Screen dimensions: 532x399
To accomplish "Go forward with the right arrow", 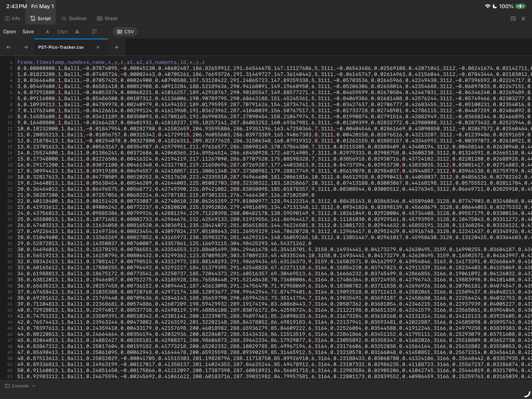I will point(26,47).
